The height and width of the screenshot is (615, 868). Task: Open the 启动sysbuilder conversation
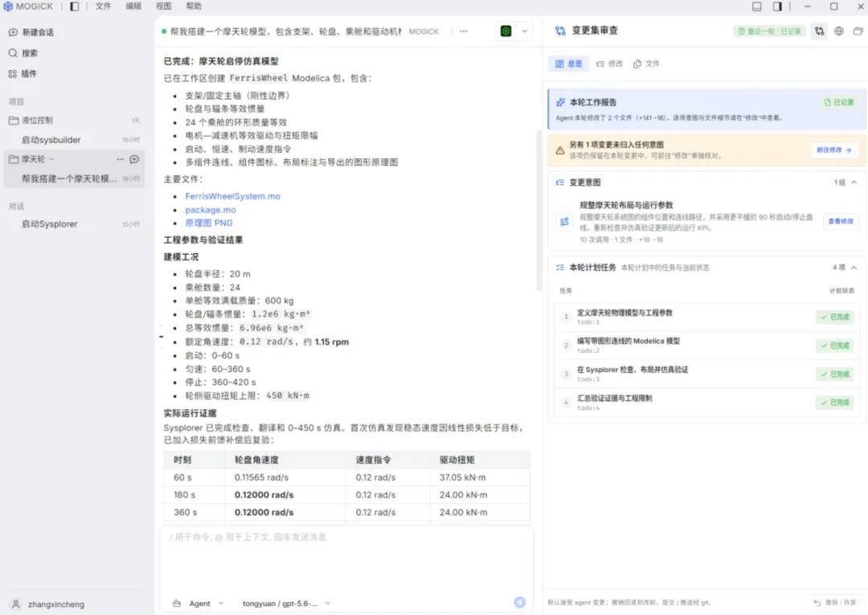coord(74,140)
